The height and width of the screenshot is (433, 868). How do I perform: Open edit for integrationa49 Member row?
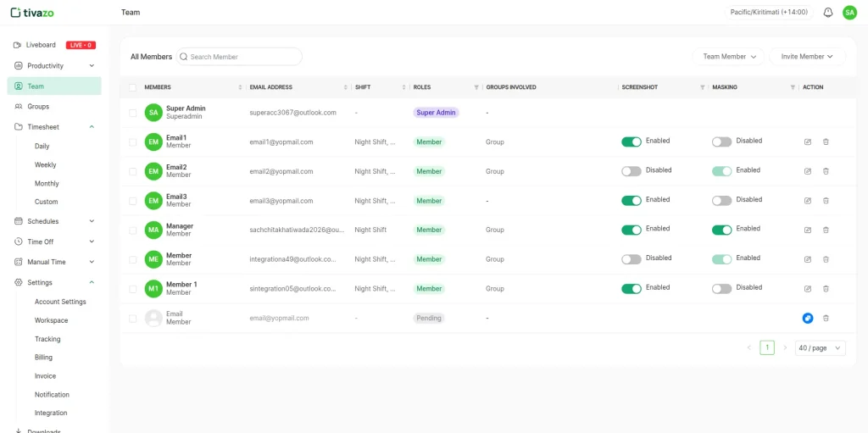(x=808, y=259)
